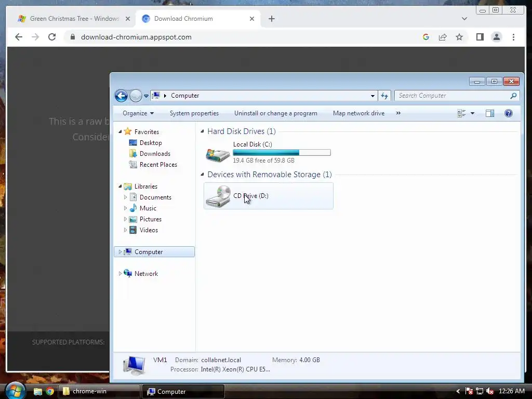The image size is (532, 399).
Task: Reload the Chromium download page
Action: click(52, 37)
